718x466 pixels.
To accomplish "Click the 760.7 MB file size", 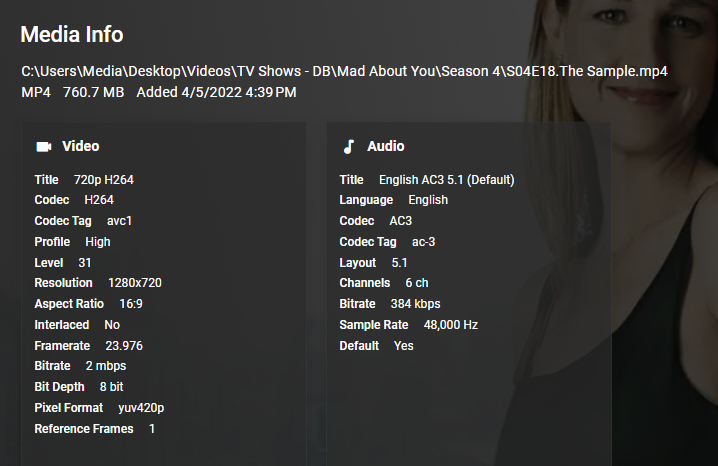I will [93, 92].
